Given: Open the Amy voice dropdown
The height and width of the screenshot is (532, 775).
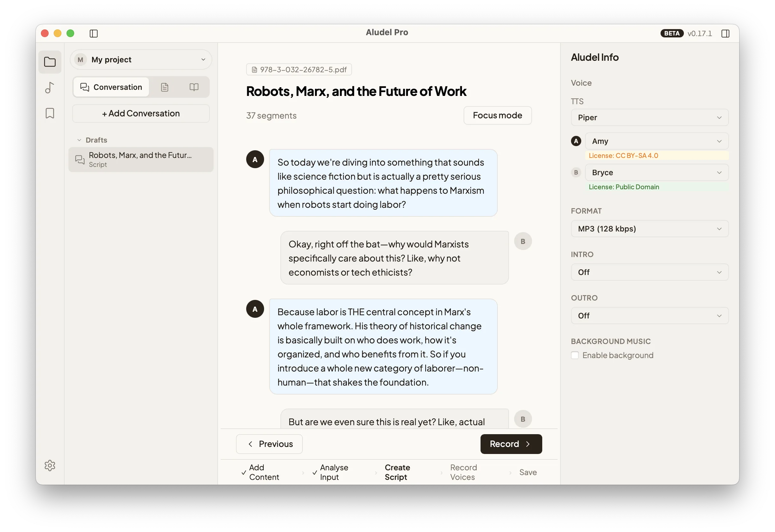Looking at the screenshot, I should pos(656,141).
